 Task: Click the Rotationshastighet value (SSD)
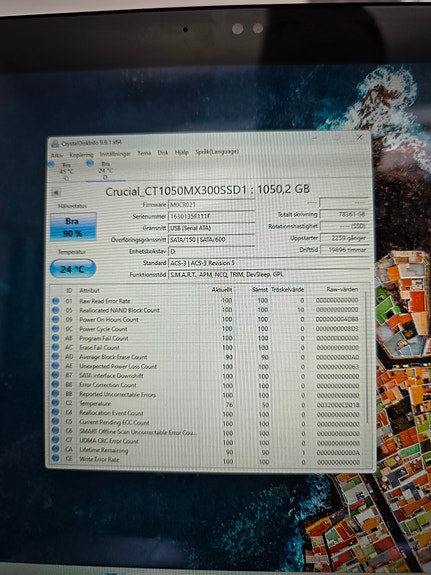(x=344, y=226)
